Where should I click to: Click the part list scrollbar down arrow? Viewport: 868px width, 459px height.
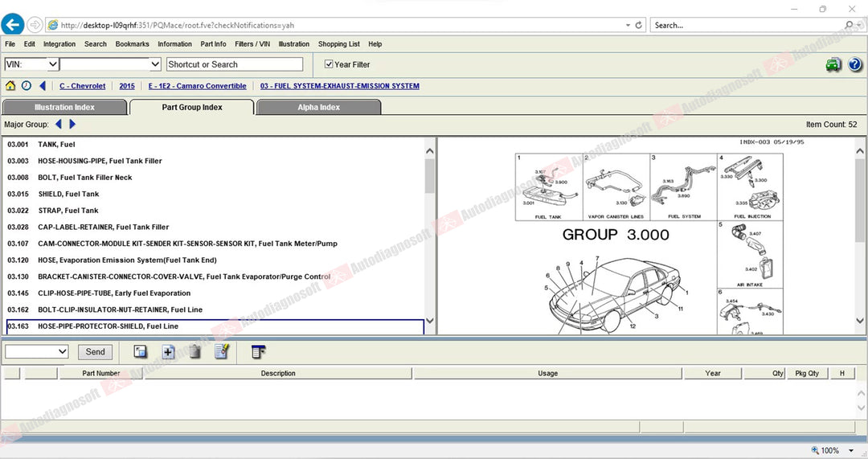pyautogui.click(x=429, y=321)
